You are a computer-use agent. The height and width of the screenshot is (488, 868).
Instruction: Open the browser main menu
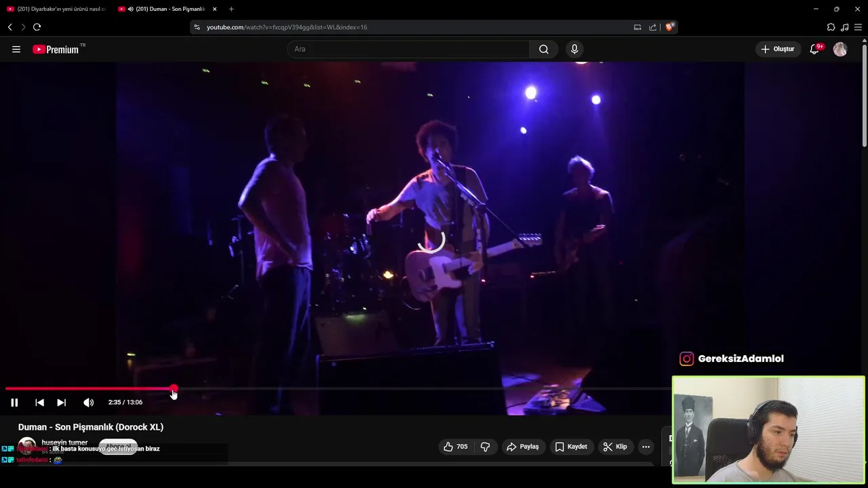tap(858, 27)
